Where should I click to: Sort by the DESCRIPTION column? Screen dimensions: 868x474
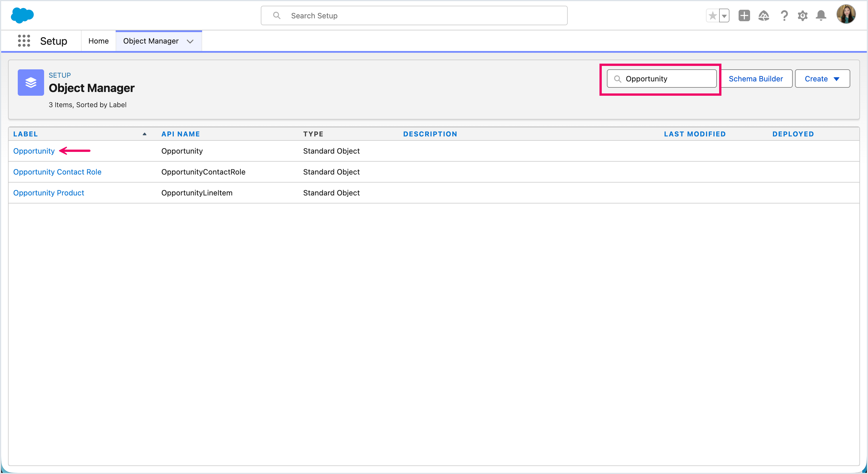tap(430, 134)
